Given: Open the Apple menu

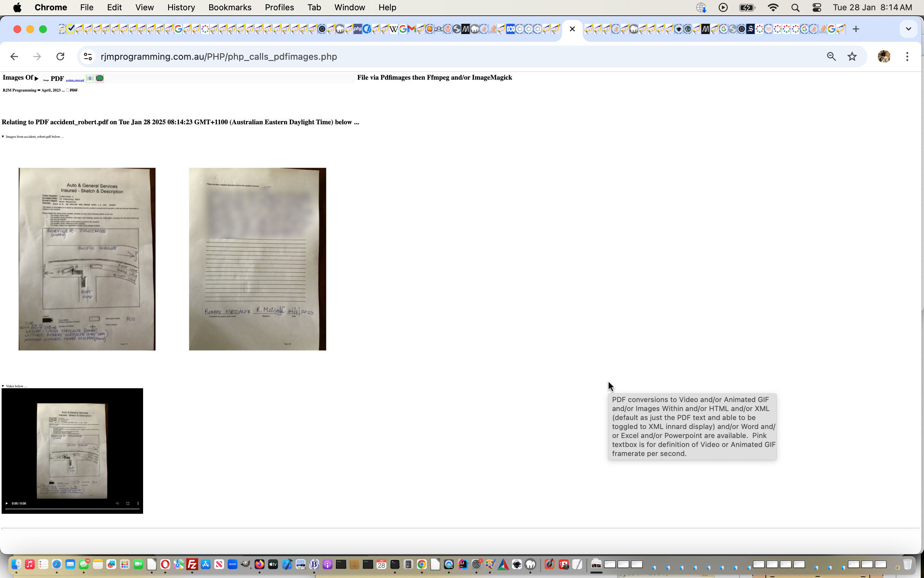Looking at the screenshot, I should tap(17, 7).
